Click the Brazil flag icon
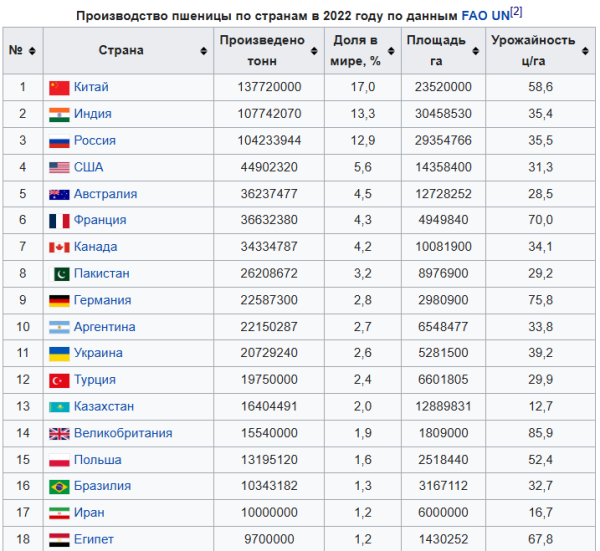Screen dimensions: 600x551 pos(59,487)
